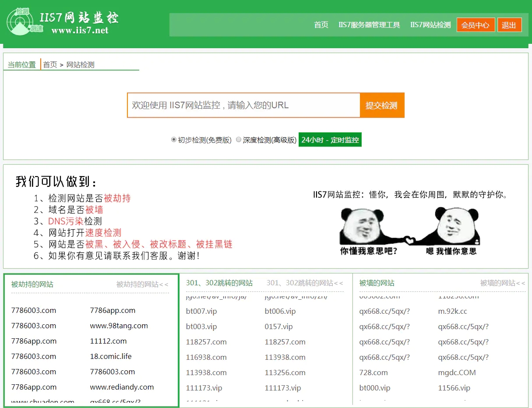
Task: Open the 18.comic.life link
Action: [x=111, y=356]
